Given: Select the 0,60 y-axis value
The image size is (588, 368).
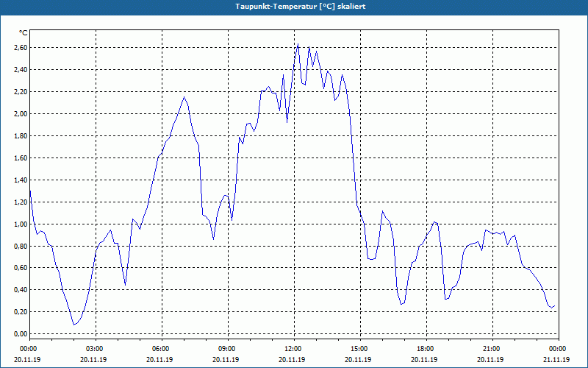Looking at the screenshot, I should click(x=21, y=268).
